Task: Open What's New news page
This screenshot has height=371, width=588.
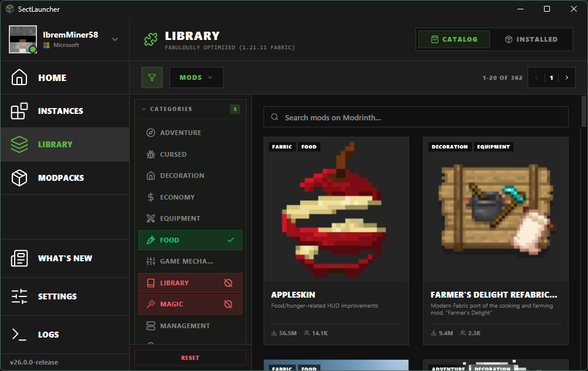Action: [x=65, y=258]
